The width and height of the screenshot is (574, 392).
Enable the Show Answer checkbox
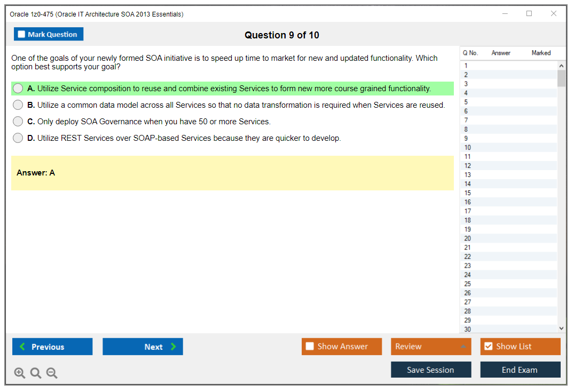(x=310, y=347)
